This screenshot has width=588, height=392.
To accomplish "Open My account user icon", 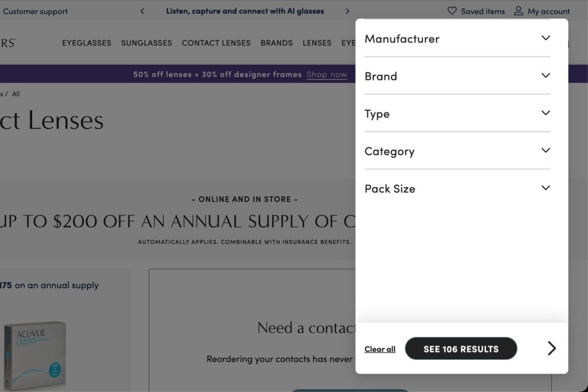I will click(519, 11).
